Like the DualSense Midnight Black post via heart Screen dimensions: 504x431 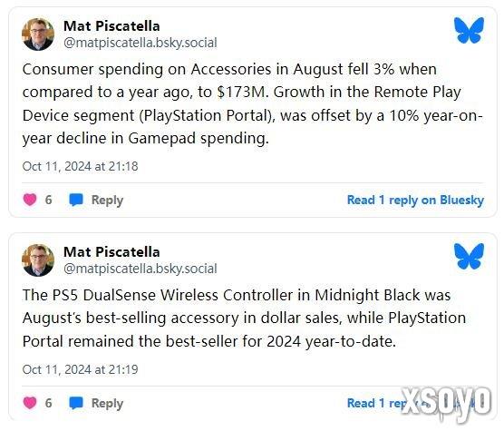(30, 403)
